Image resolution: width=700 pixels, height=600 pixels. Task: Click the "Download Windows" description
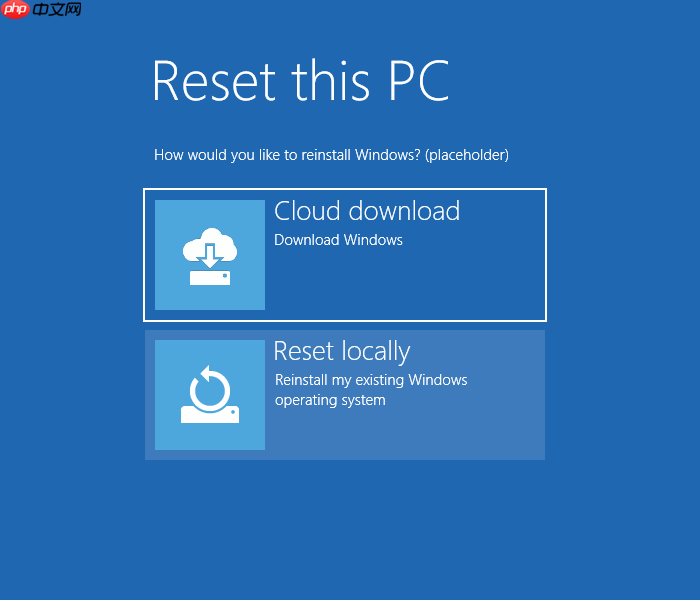[338, 240]
